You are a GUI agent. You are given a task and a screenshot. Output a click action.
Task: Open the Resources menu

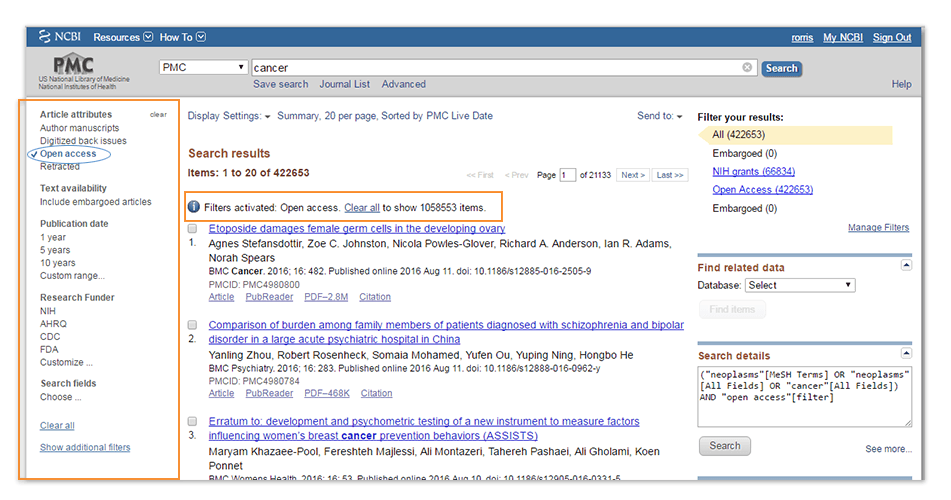point(123,37)
